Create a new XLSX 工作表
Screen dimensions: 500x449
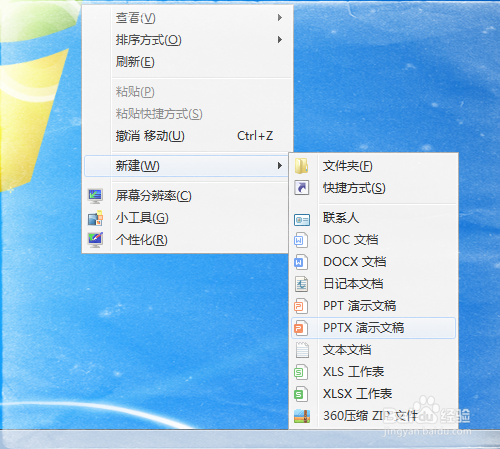(x=374, y=394)
